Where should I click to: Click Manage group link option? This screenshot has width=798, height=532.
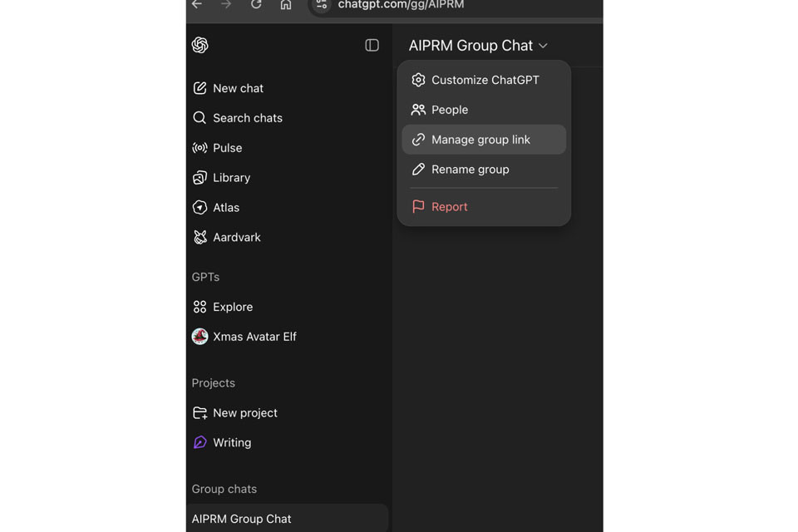[x=480, y=140]
